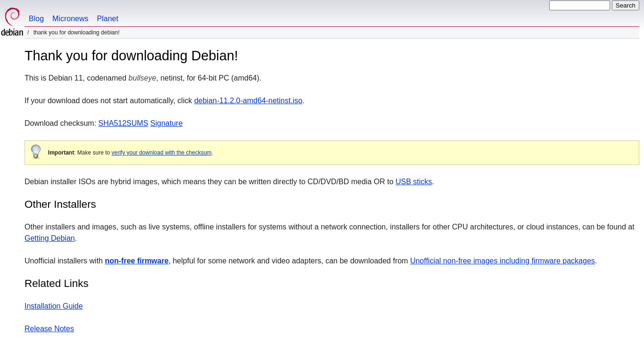The image size is (644, 343).
Task: Open the SHA512SUMS checksum link
Action: [123, 123]
